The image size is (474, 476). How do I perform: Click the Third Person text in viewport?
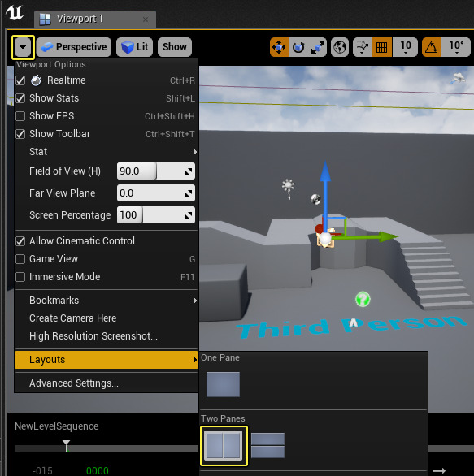[x=351, y=327]
